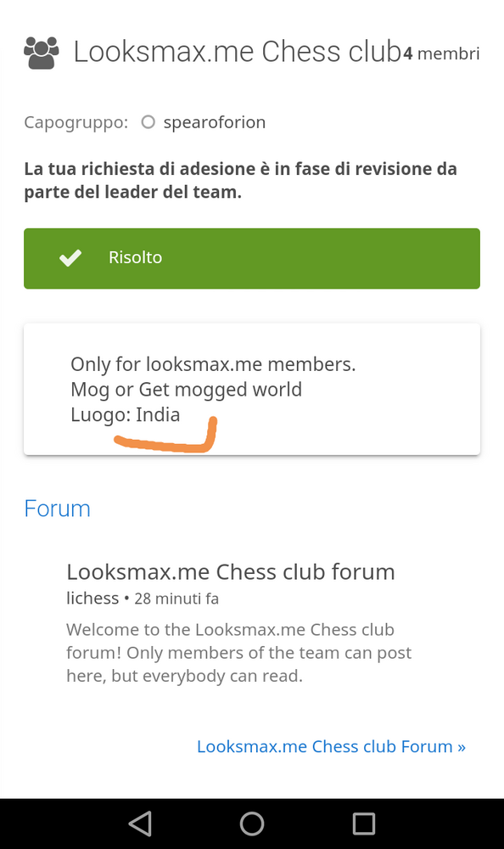Click the 28 minuti fa timestamp
The width and height of the screenshot is (504, 849).
pos(176,599)
